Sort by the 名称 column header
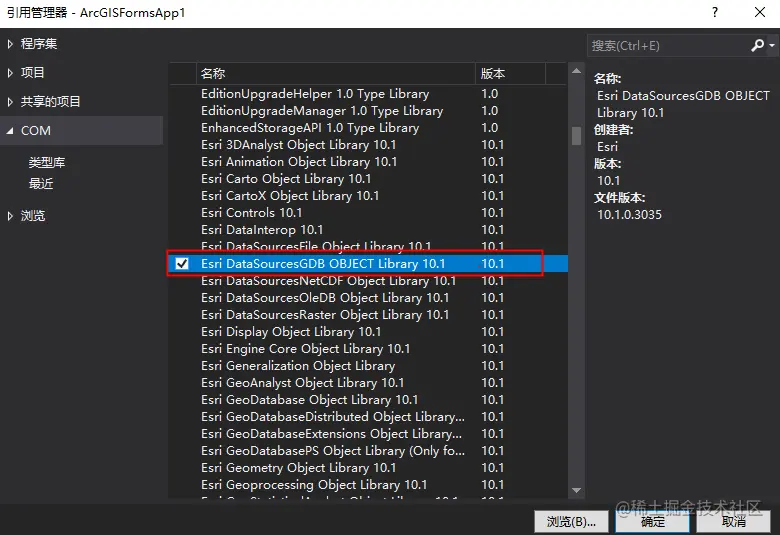 [336, 74]
